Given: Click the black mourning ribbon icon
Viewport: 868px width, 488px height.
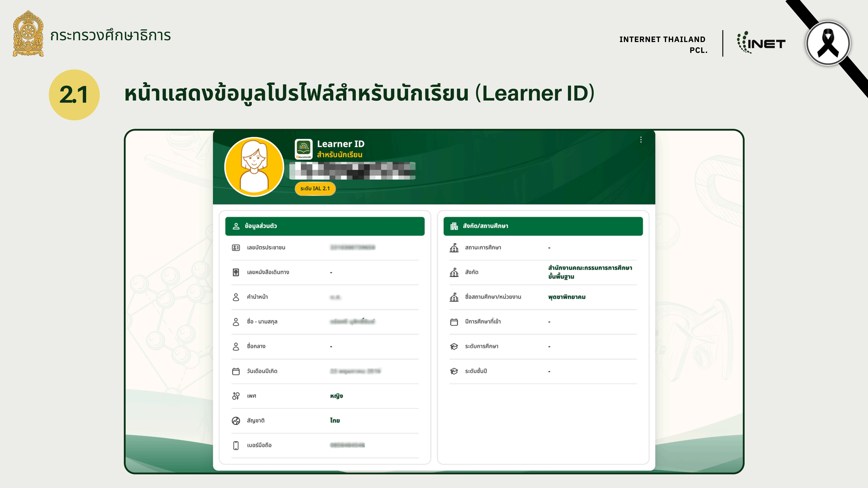Looking at the screenshot, I should pyautogui.click(x=828, y=43).
